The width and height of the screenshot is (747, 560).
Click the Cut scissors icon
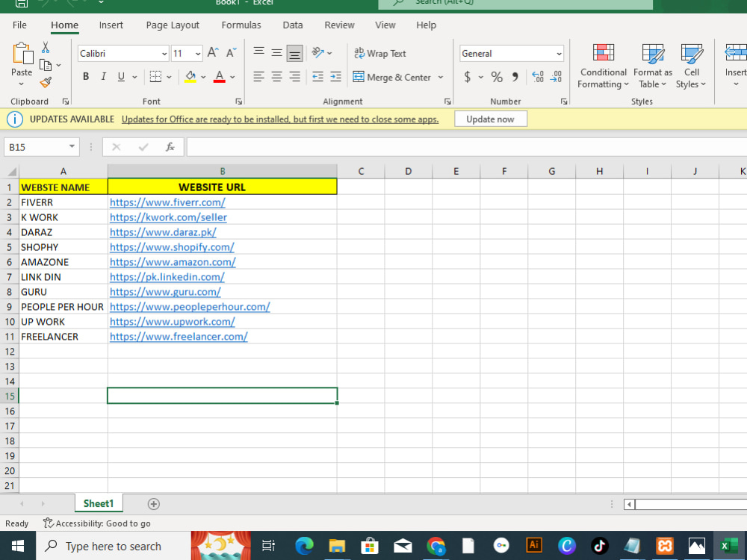point(46,47)
